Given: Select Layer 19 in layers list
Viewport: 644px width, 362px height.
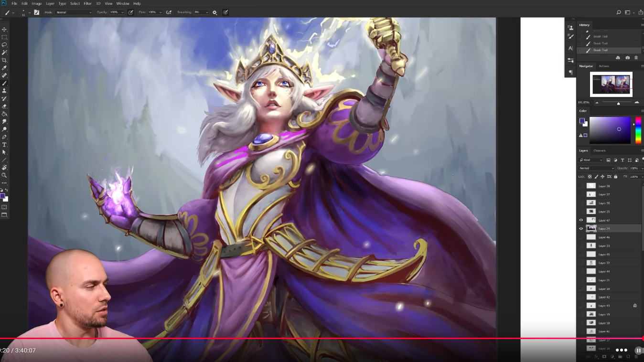Looking at the screenshot, I should tap(610, 314).
